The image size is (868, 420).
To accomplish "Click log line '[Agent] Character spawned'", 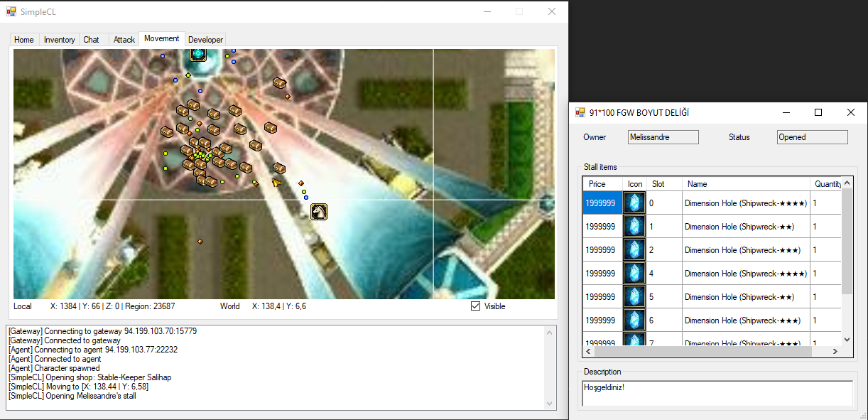I will coord(54,368).
